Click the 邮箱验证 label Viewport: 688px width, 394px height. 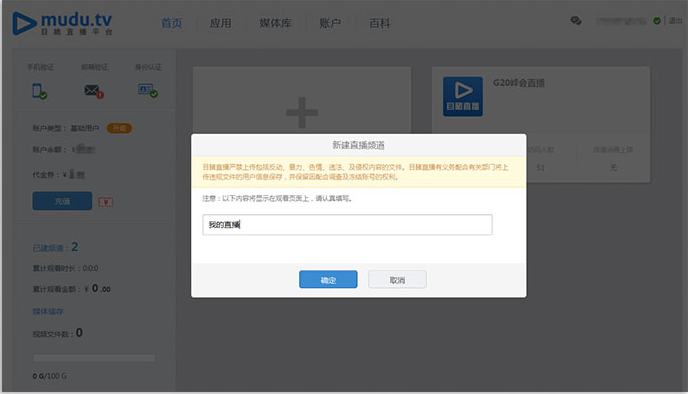pyautogui.click(x=94, y=67)
